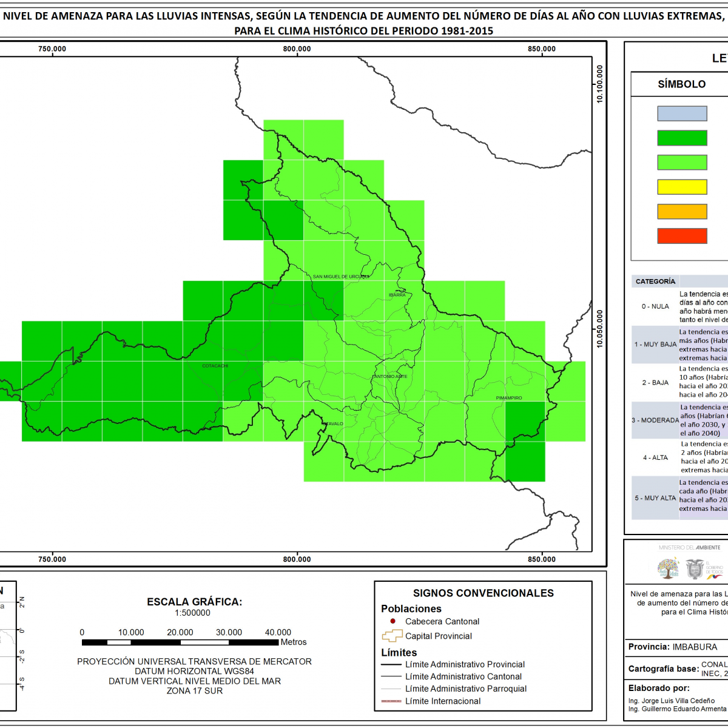Click the 'Cartografía base:' label
728x728 pixels.
663,669
